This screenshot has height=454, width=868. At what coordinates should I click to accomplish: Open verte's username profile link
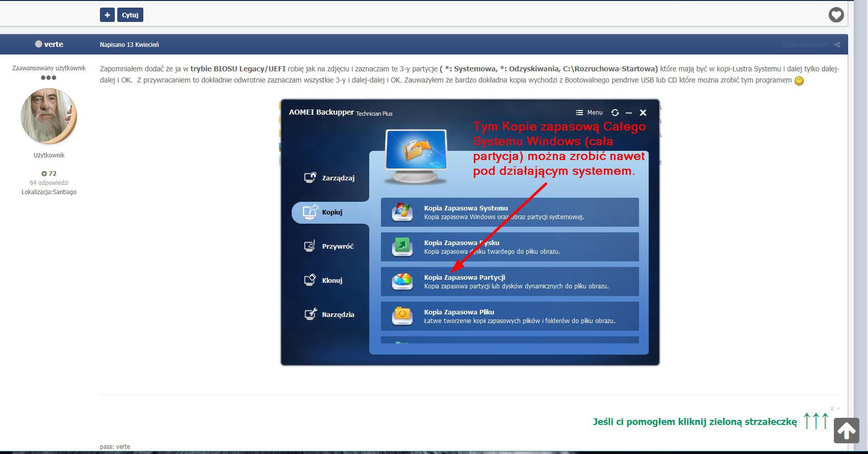pos(54,44)
